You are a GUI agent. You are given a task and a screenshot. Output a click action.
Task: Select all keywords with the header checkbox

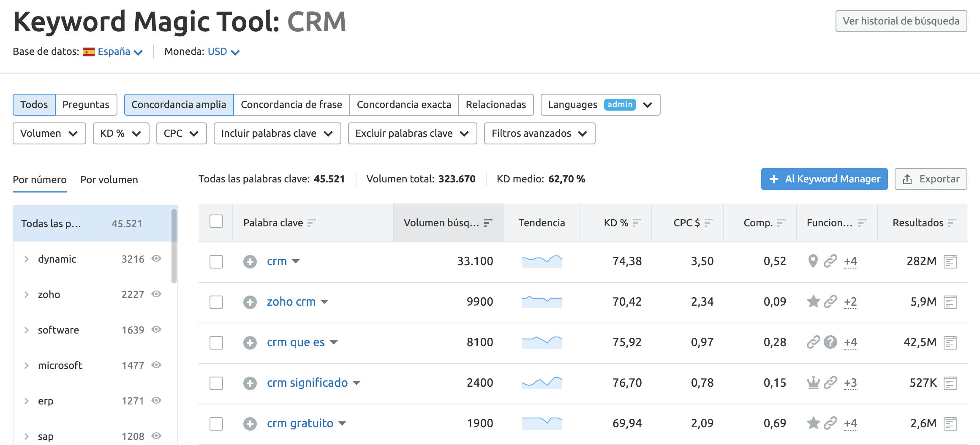(216, 222)
